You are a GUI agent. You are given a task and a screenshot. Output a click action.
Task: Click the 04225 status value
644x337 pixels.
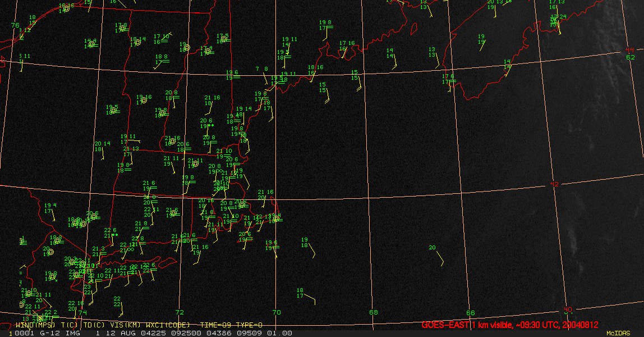pyautogui.click(x=154, y=333)
